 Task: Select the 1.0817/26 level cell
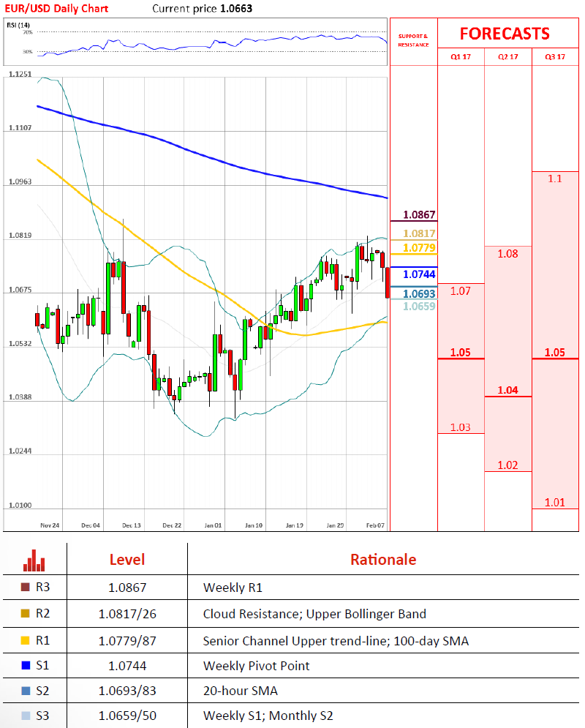(127, 614)
